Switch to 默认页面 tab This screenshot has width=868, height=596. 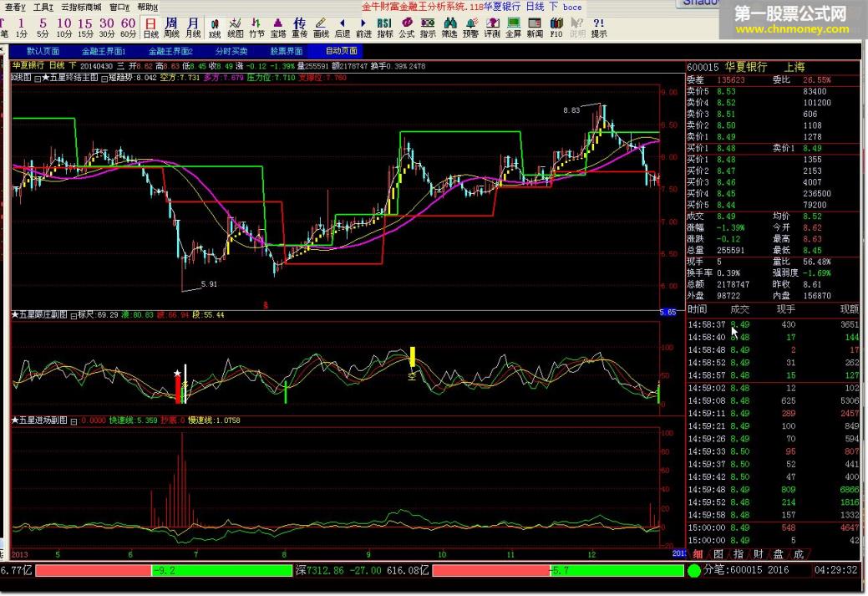click(x=43, y=51)
